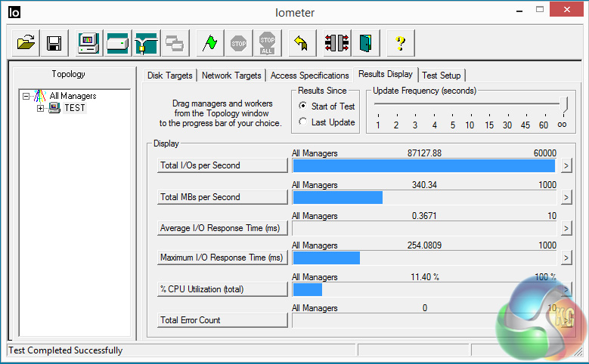
Task: Click Maximum I/O Response Time button
Action: [222, 258]
